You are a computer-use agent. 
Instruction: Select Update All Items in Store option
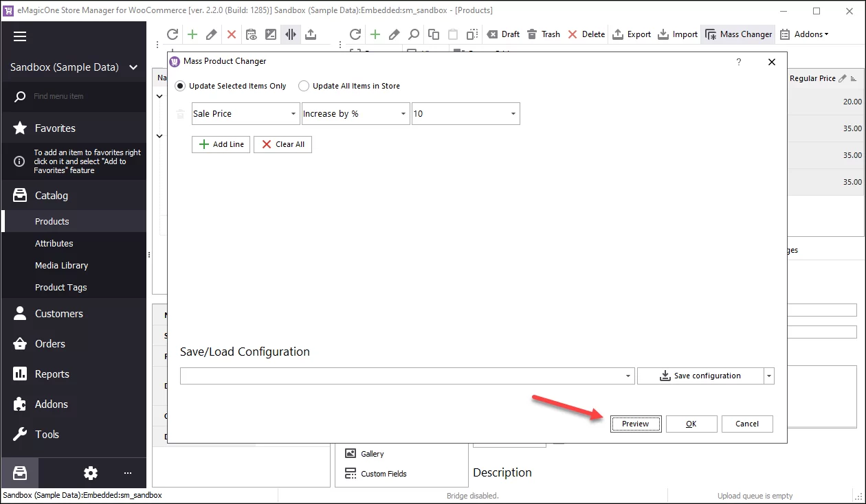pyautogui.click(x=304, y=86)
